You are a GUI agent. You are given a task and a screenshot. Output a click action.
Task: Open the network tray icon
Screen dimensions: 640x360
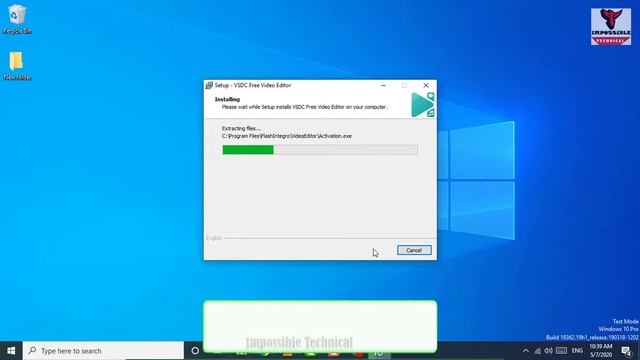tap(538, 351)
